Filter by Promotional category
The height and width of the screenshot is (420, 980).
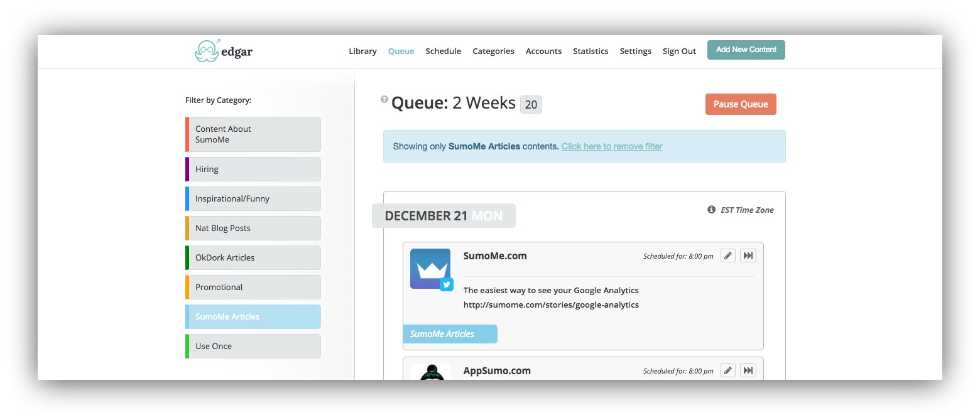253,287
